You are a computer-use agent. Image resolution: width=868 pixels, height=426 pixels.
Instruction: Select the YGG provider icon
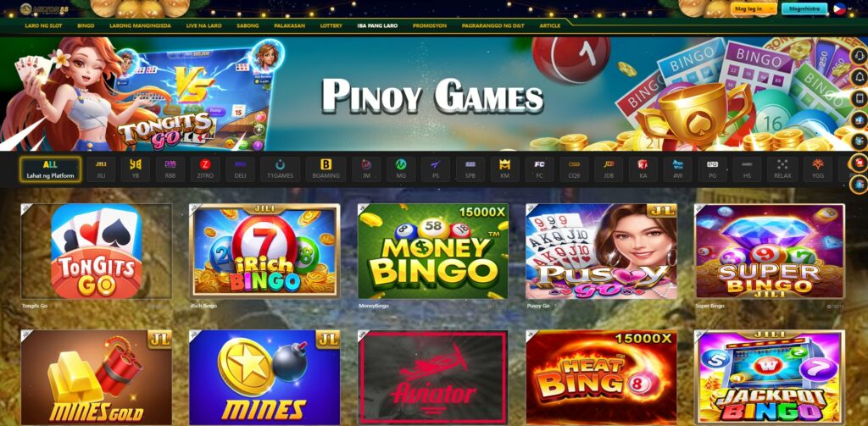[818, 169]
